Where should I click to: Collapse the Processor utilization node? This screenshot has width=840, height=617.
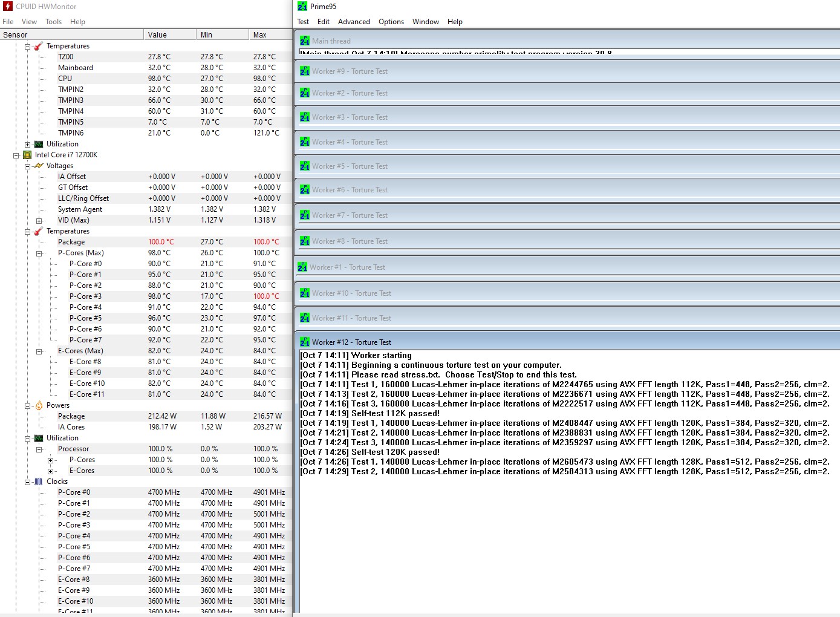point(39,449)
